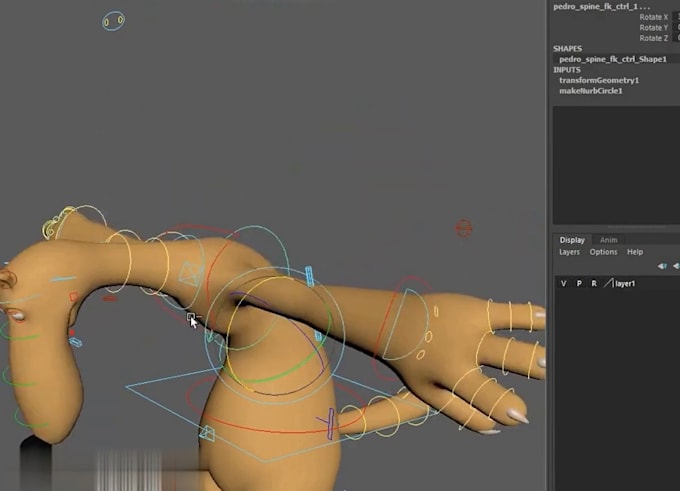Click the move layer up arrow icon

pyautogui.click(x=662, y=266)
